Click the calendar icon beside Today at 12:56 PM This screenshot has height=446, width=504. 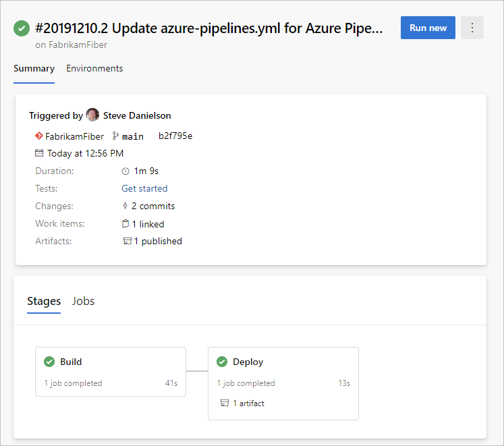pos(39,153)
